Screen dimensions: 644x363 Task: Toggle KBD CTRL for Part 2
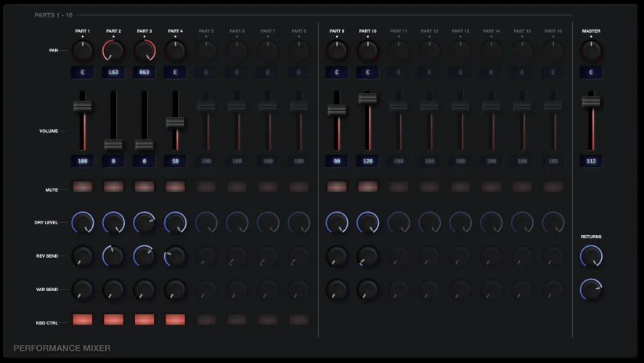pos(113,319)
